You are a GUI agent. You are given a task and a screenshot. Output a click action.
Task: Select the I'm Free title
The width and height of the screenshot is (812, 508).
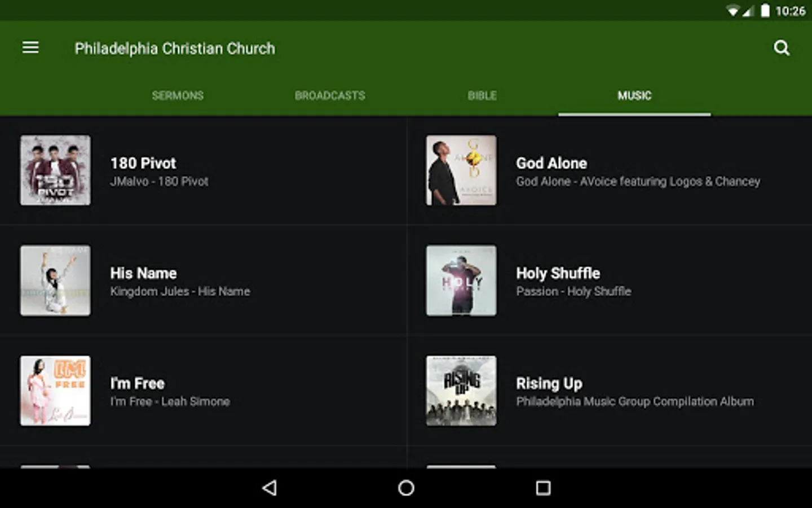[x=138, y=383]
